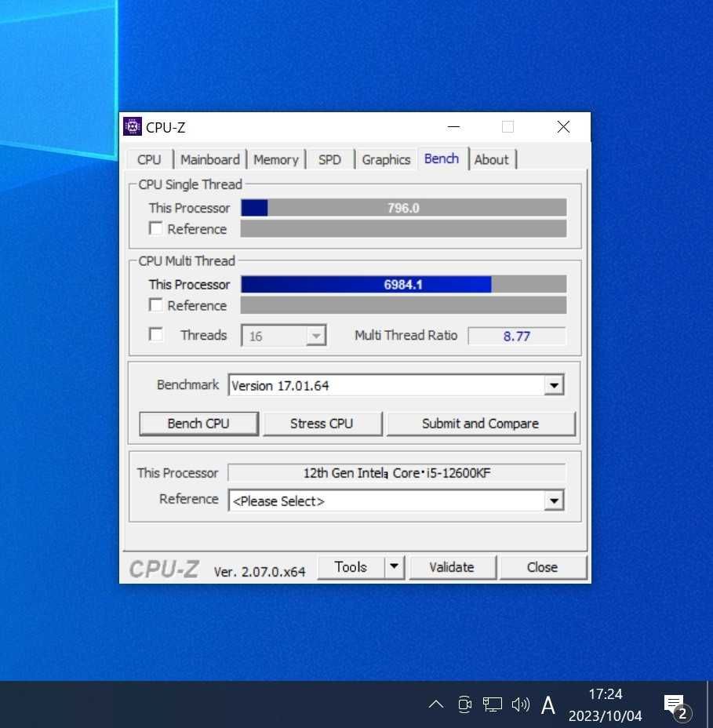
Task: Select the Bench tab
Action: pyautogui.click(x=442, y=158)
